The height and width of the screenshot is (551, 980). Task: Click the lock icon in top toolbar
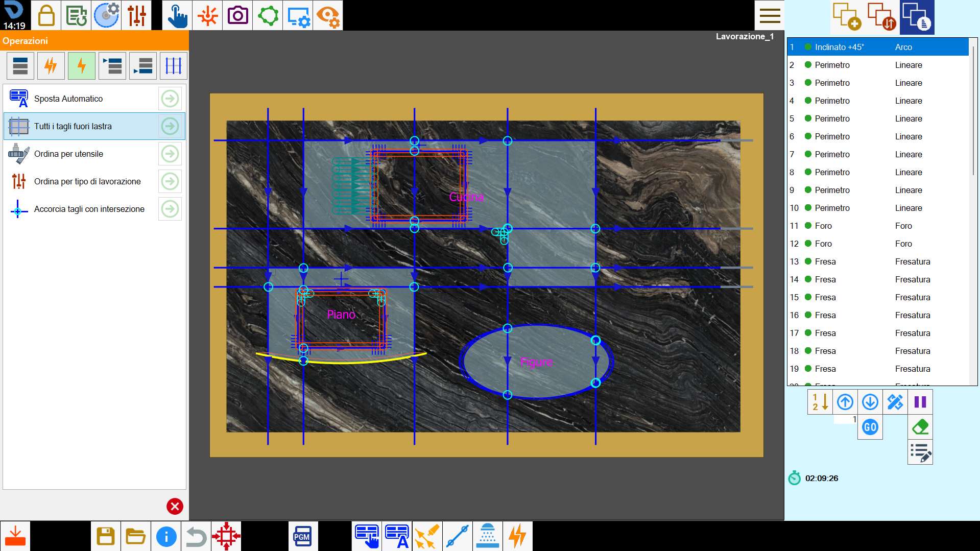(x=46, y=15)
